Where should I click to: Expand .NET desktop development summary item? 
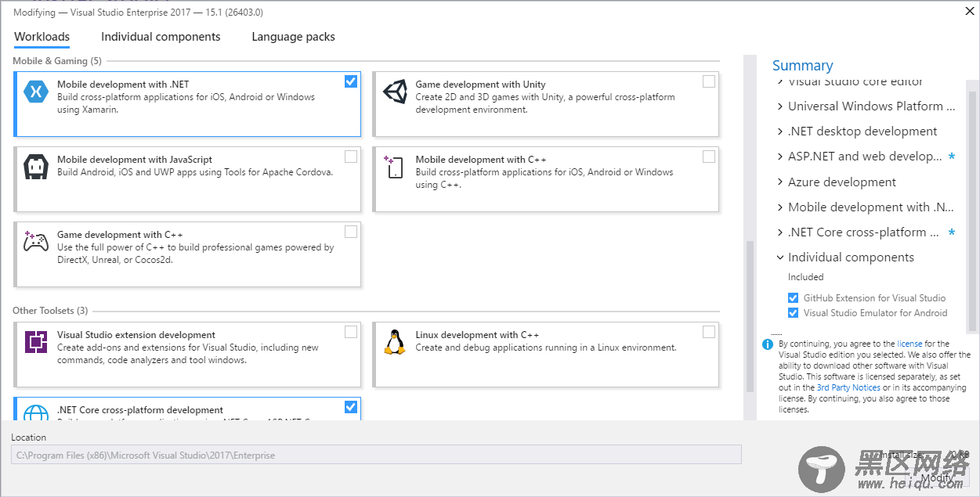(780, 131)
